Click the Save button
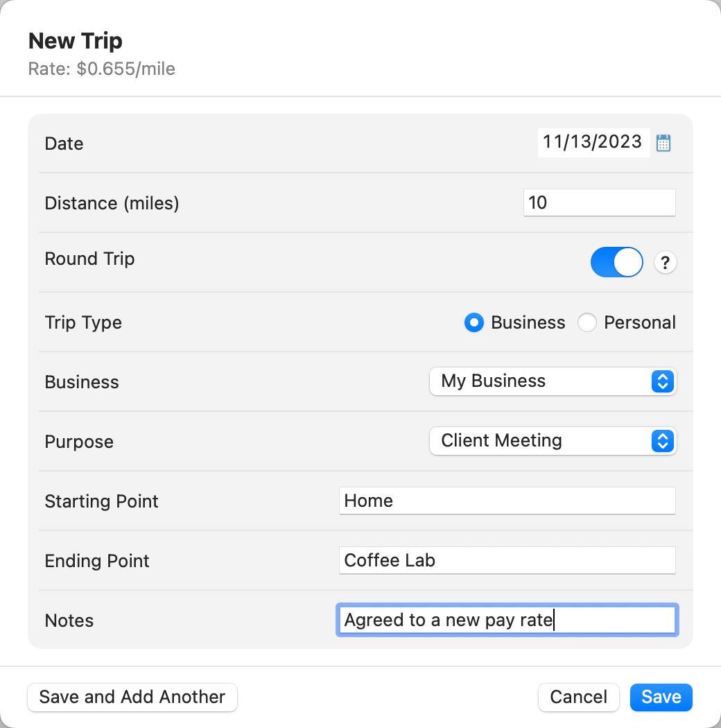 [661, 697]
